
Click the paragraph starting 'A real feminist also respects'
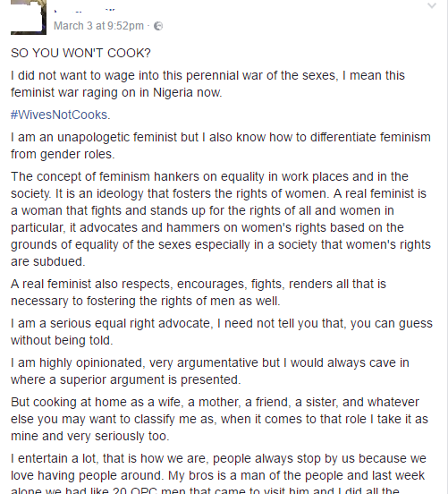coord(199,293)
